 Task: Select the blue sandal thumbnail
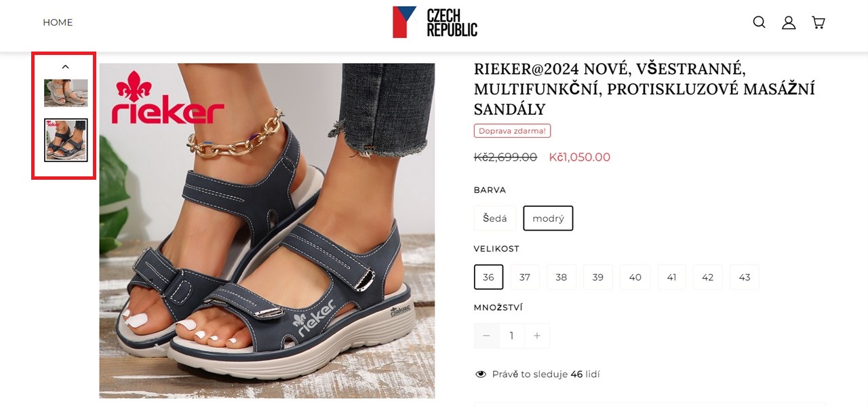coord(66,140)
